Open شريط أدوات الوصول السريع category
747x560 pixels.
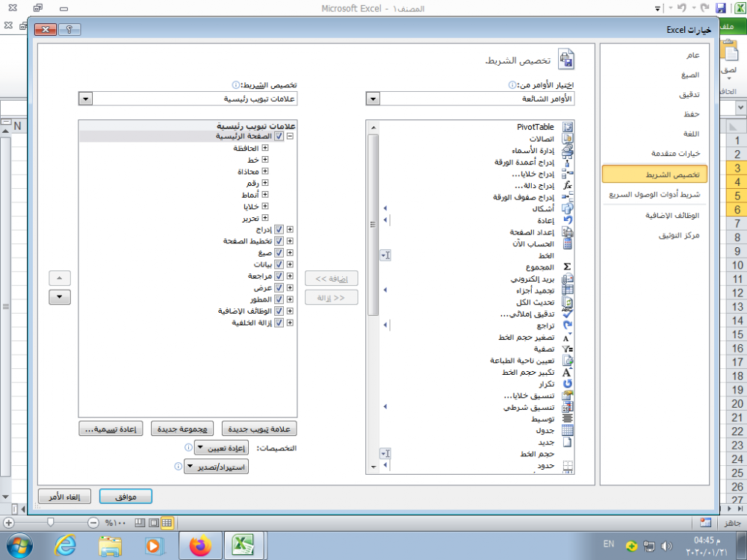pos(654,194)
